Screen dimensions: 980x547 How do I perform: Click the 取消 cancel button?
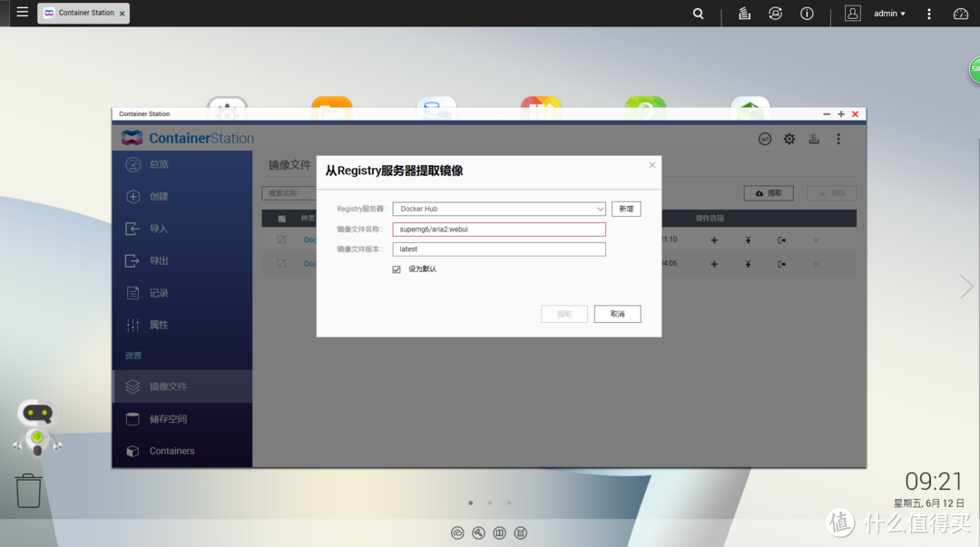click(618, 314)
